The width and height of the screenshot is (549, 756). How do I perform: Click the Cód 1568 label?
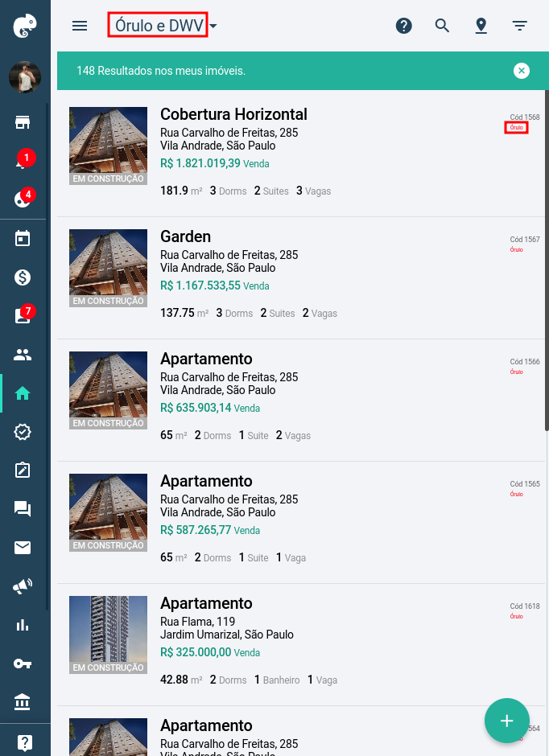[525, 117]
